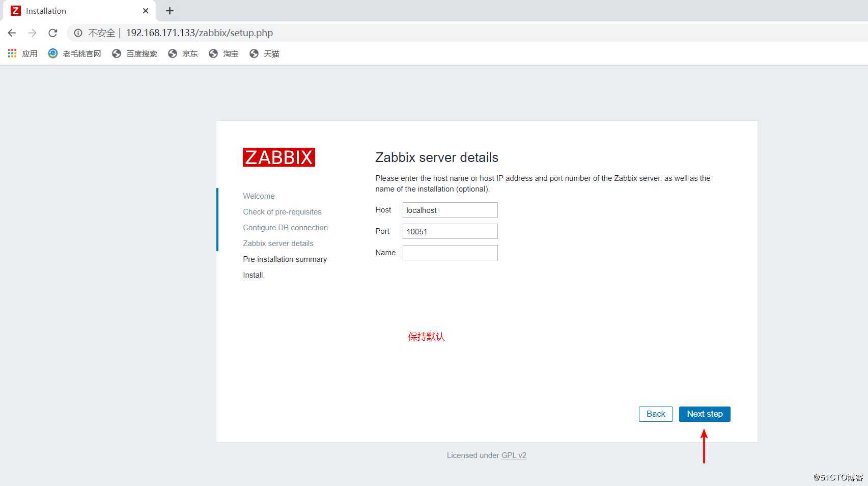
Task: Select Pre-installation summary step
Action: (x=285, y=259)
